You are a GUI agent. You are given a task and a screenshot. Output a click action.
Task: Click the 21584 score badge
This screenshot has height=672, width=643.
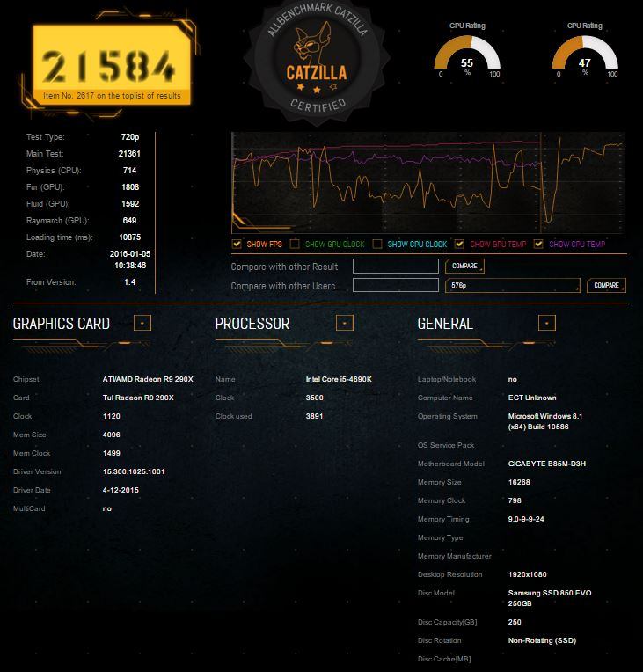[x=112, y=64]
